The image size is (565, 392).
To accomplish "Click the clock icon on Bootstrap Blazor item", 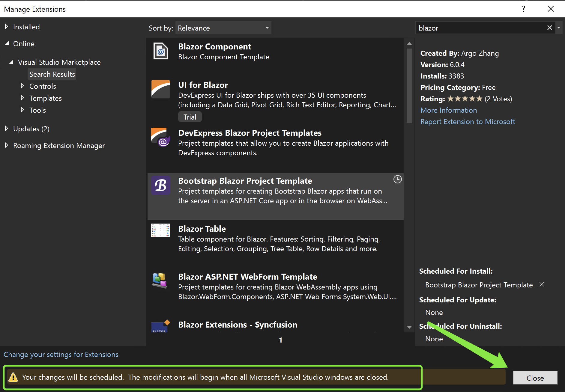I will [x=398, y=179].
